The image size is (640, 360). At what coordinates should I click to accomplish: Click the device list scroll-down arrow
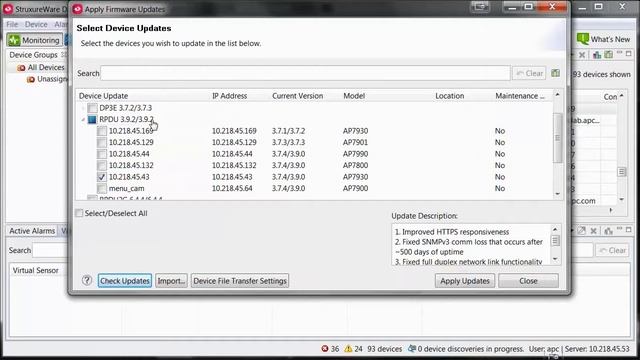558,194
